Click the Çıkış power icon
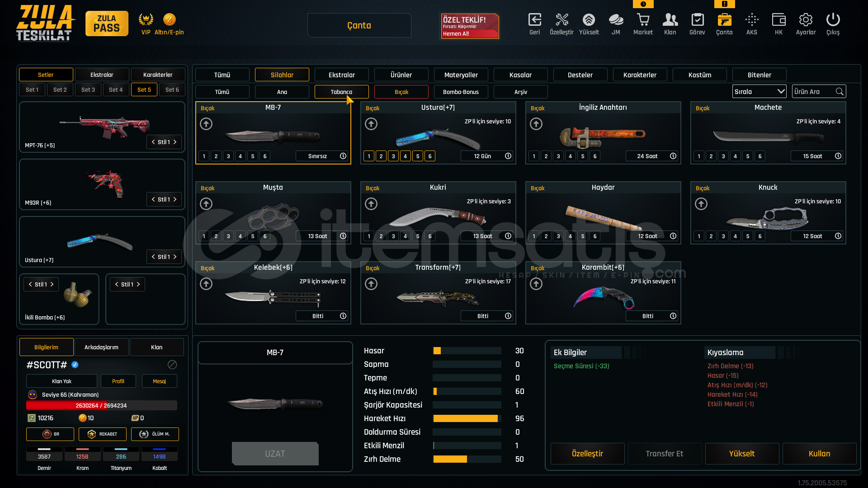 click(833, 20)
